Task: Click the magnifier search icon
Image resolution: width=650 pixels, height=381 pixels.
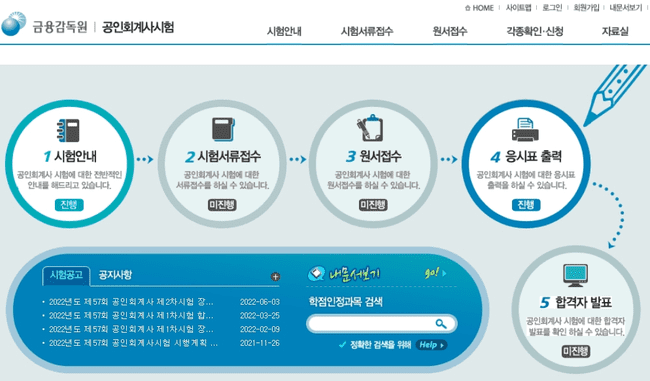Action: pos(441,324)
